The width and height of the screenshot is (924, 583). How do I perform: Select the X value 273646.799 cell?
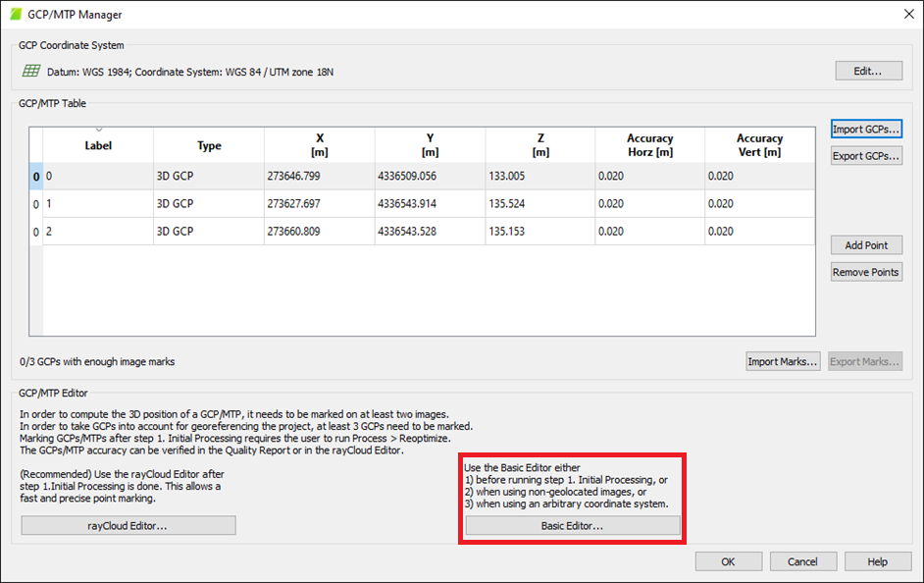coord(319,177)
